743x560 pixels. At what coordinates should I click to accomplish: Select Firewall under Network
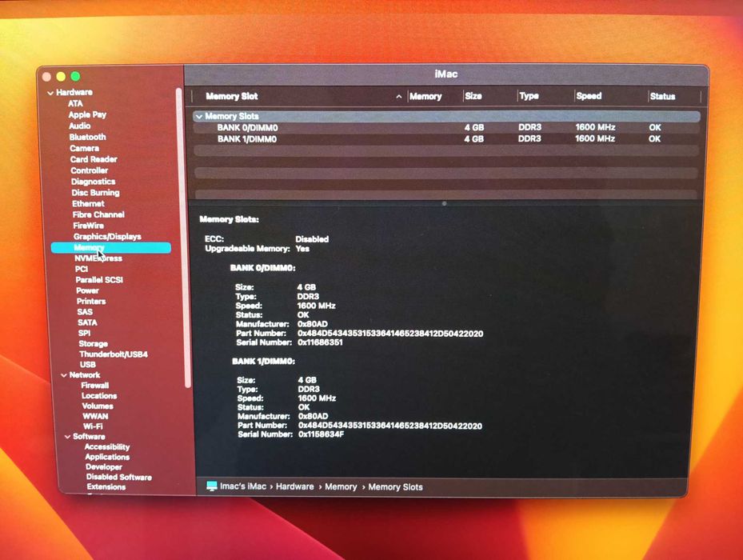(94, 386)
